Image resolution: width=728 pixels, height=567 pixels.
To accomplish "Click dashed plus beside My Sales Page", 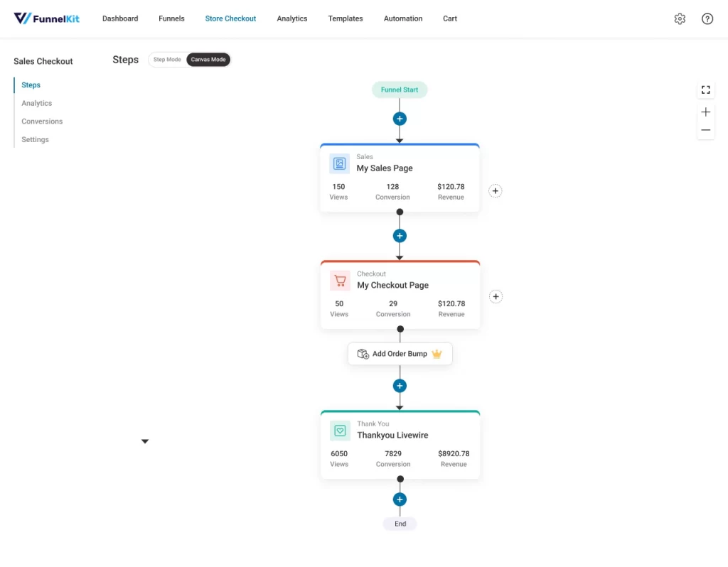I will 496,190.
